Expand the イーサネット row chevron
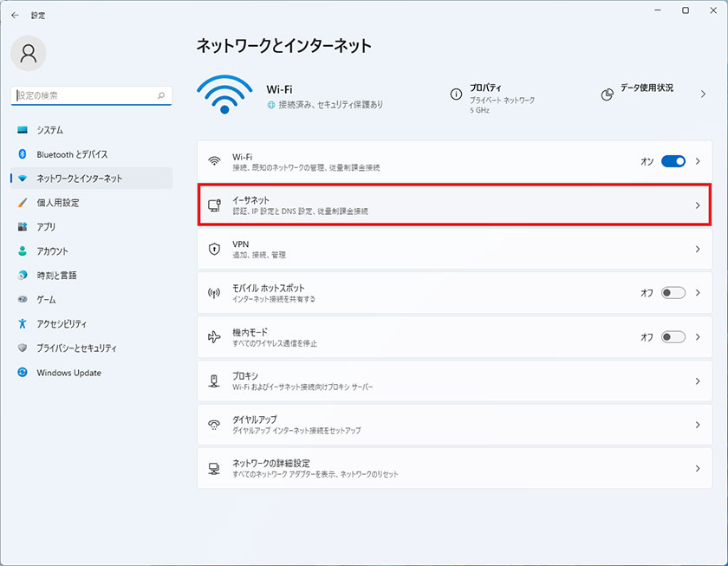Image resolution: width=728 pixels, height=566 pixels. pyautogui.click(x=698, y=205)
